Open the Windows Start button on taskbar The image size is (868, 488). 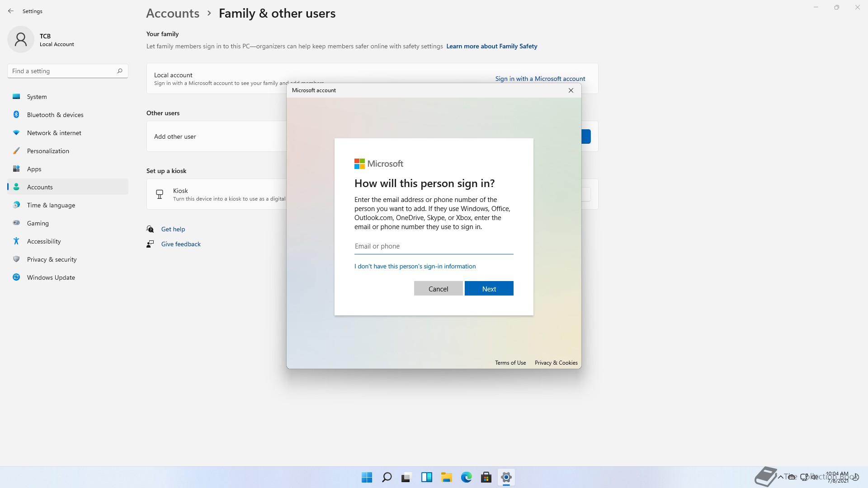[367, 477]
